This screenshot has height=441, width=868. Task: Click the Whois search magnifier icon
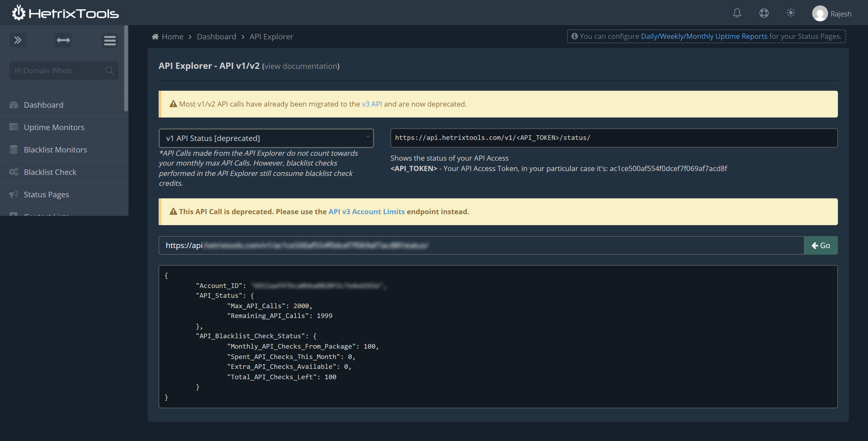pos(109,71)
